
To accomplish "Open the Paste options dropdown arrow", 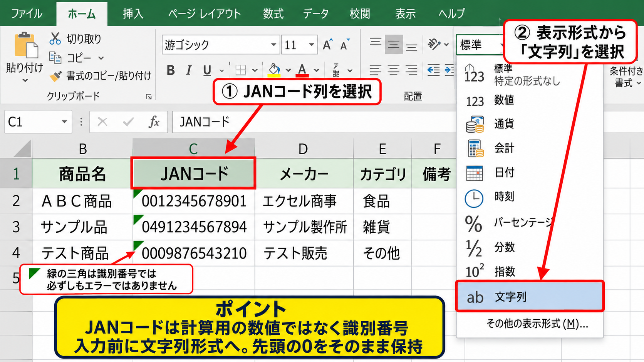I will click(x=25, y=80).
